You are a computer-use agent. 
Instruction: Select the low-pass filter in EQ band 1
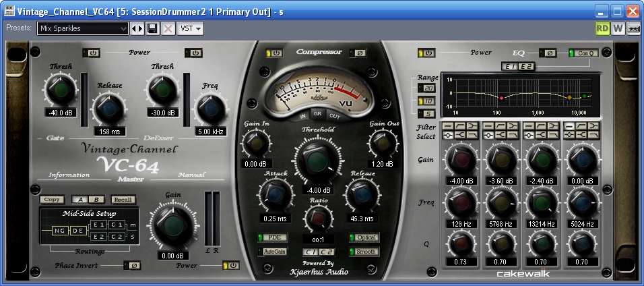(x=472, y=135)
